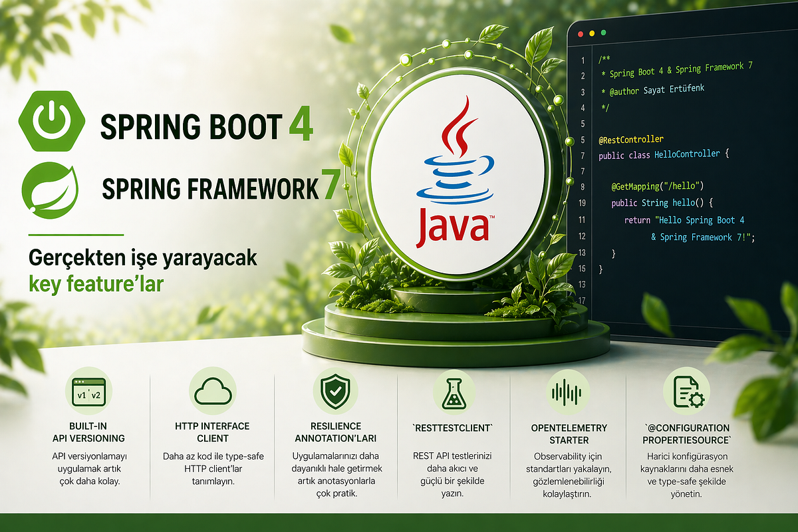Image resolution: width=798 pixels, height=532 pixels.
Task: Click the green dot in code window
Action: click(x=603, y=32)
